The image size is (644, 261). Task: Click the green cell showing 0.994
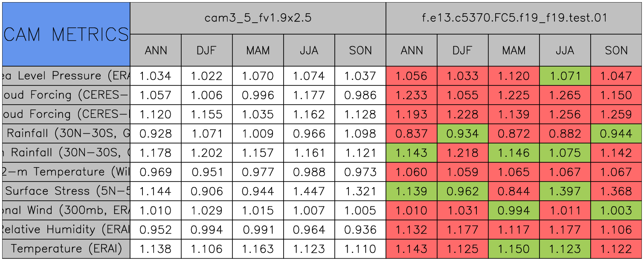[x=514, y=211]
